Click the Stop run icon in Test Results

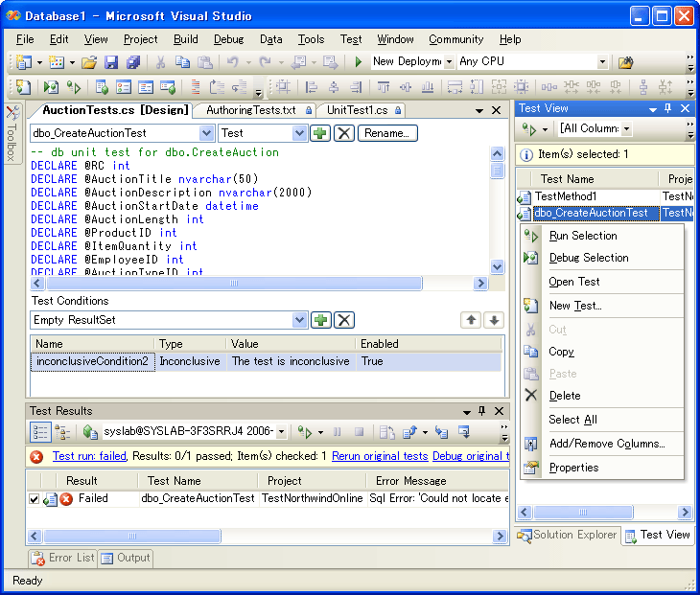pos(359,432)
